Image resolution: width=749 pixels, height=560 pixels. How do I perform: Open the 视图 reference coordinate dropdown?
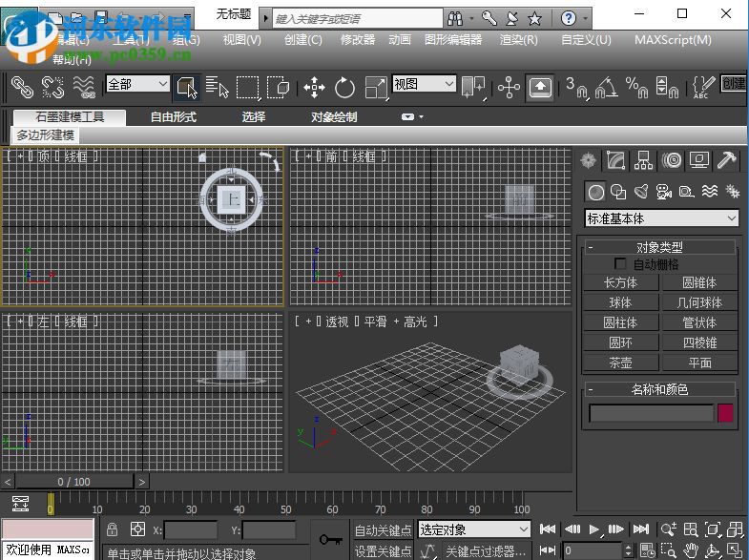coord(424,84)
